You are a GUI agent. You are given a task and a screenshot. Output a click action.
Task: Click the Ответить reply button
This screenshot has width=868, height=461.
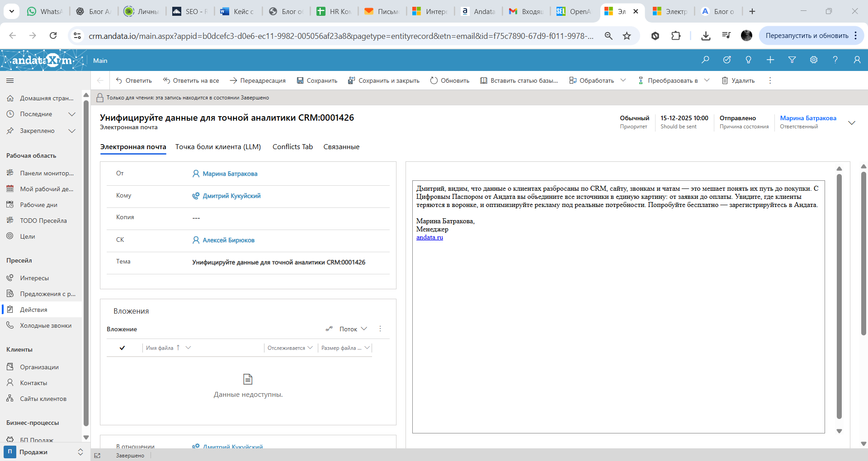click(134, 80)
